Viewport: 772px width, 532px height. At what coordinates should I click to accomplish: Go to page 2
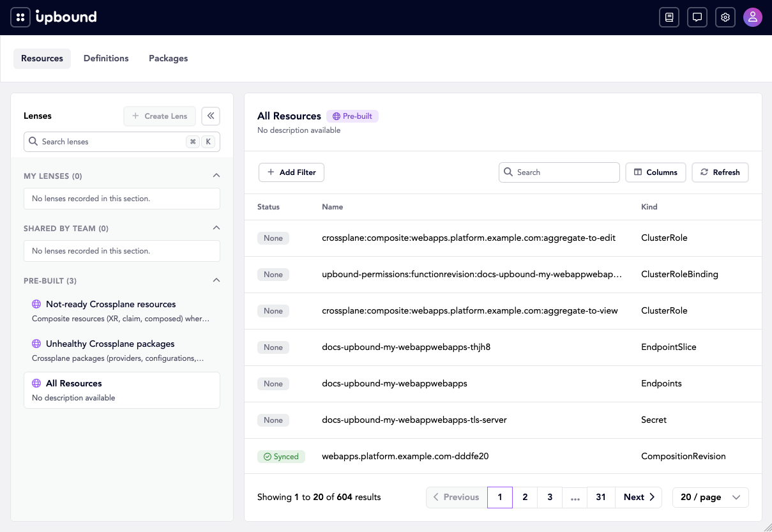click(x=525, y=498)
